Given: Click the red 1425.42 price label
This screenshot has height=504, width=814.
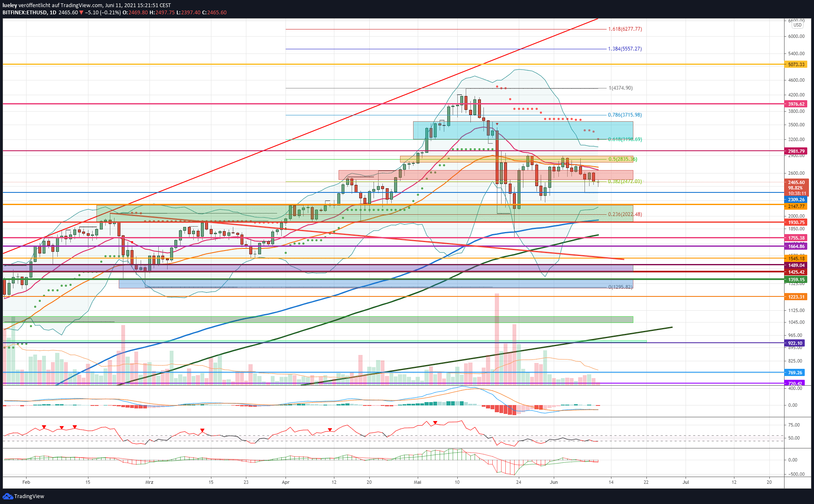Looking at the screenshot, I should click(x=796, y=272).
